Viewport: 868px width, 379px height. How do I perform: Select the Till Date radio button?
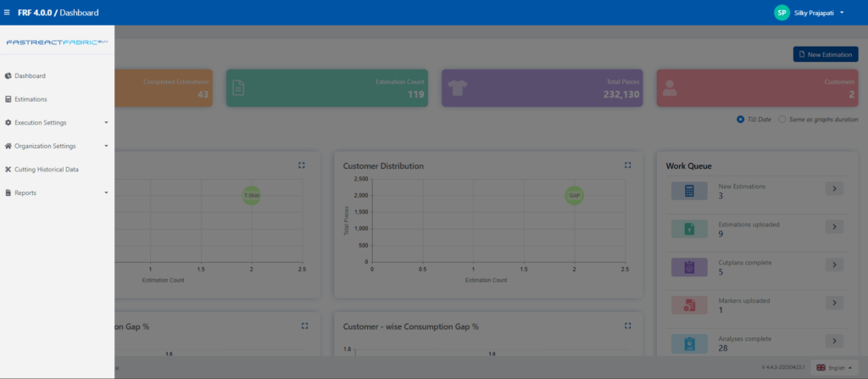(741, 120)
